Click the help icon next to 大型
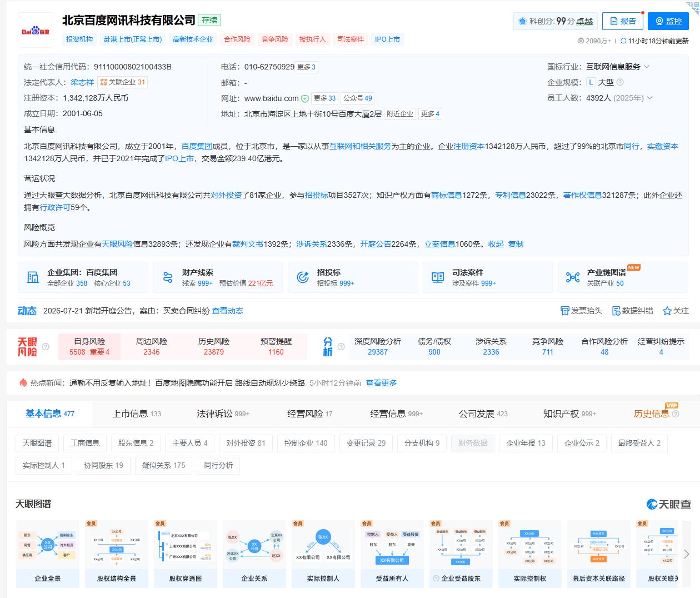Viewport: 700px width, 598px height. coord(620,82)
